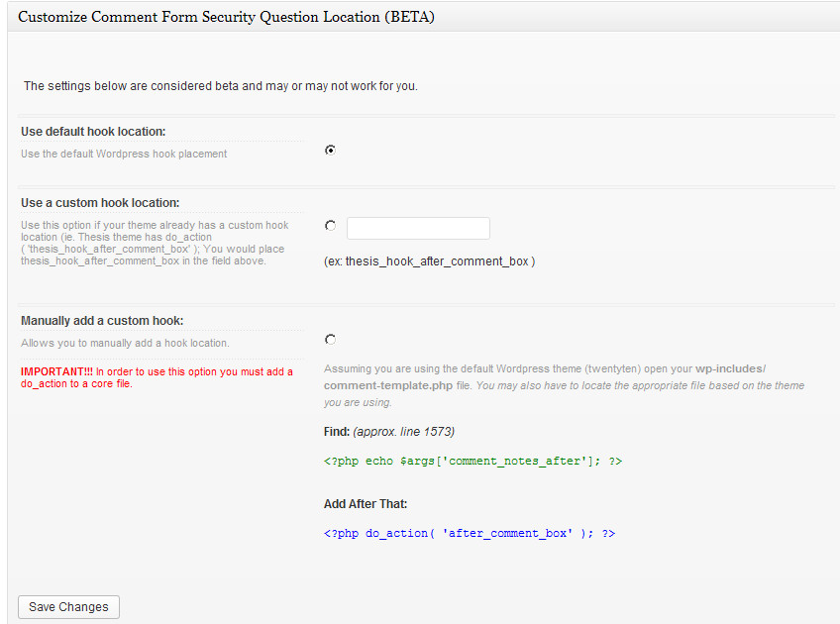Click the Save Changes button
Screen dimensions: 840x624
pos(68,607)
